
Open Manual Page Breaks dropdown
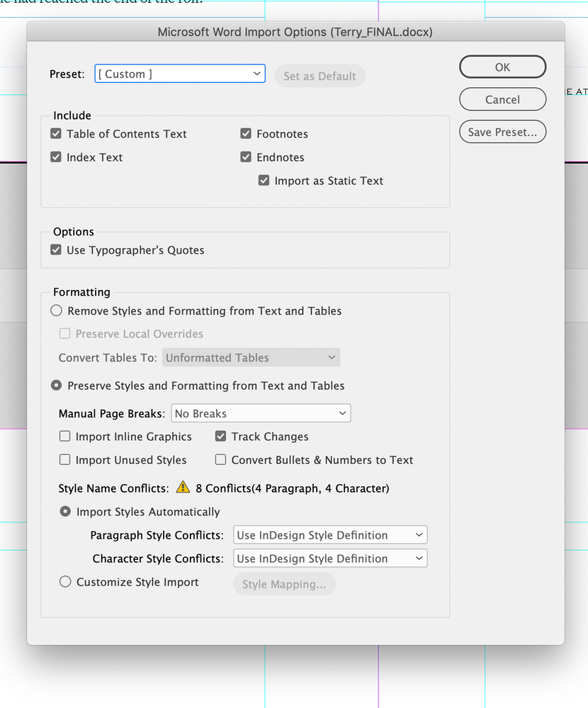(261, 413)
